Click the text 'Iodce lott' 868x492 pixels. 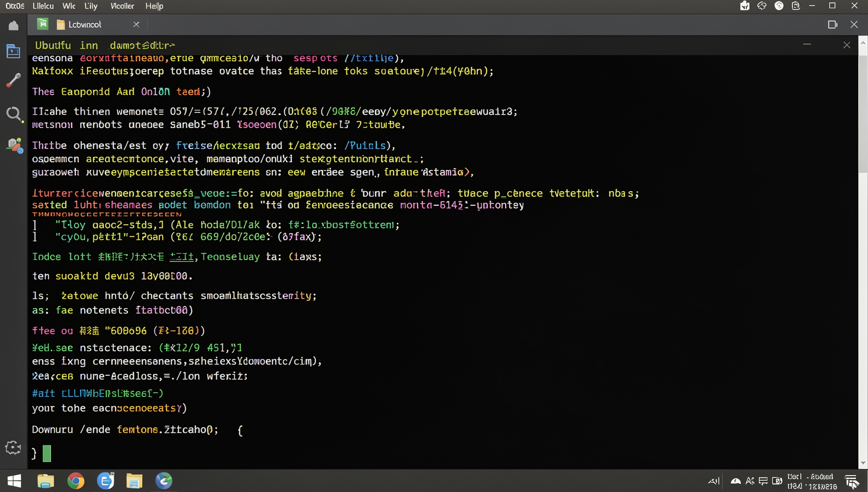(x=61, y=256)
